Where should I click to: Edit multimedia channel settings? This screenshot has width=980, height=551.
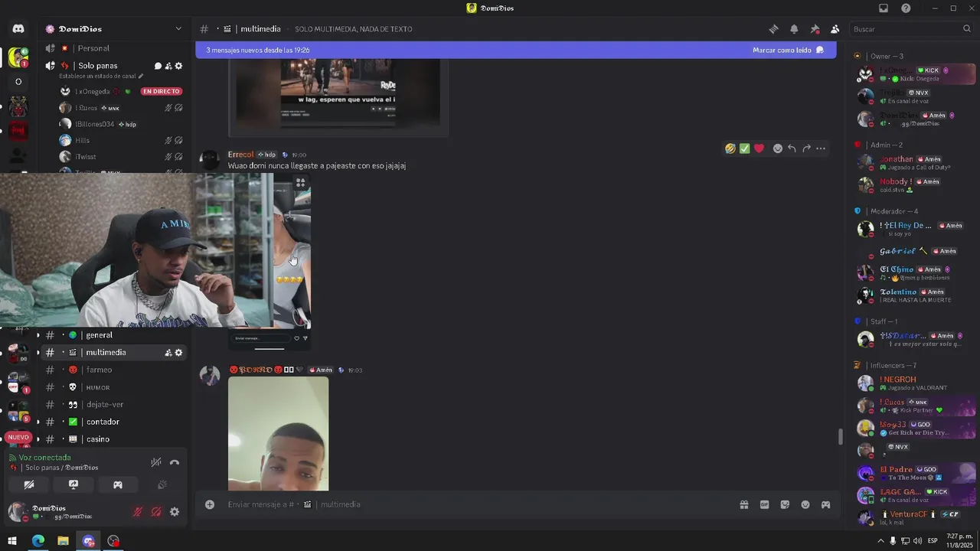click(x=178, y=353)
